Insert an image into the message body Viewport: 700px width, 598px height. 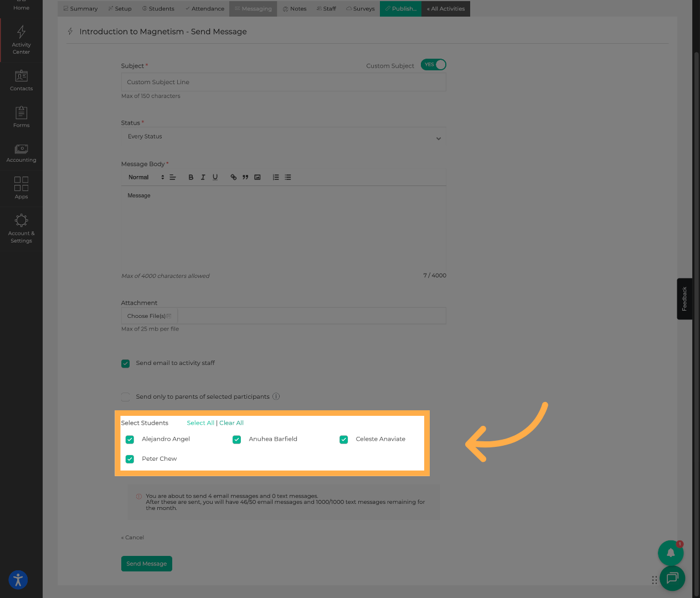(257, 177)
